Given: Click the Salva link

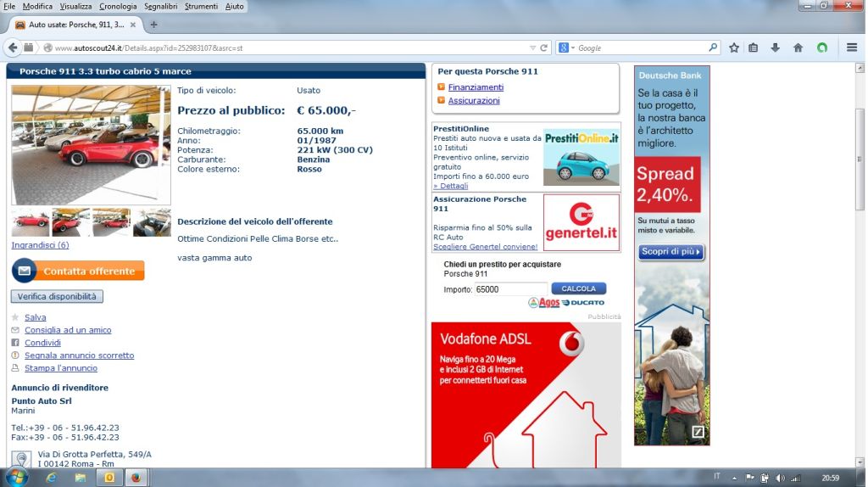Looking at the screenshot, I should (35, 317).
